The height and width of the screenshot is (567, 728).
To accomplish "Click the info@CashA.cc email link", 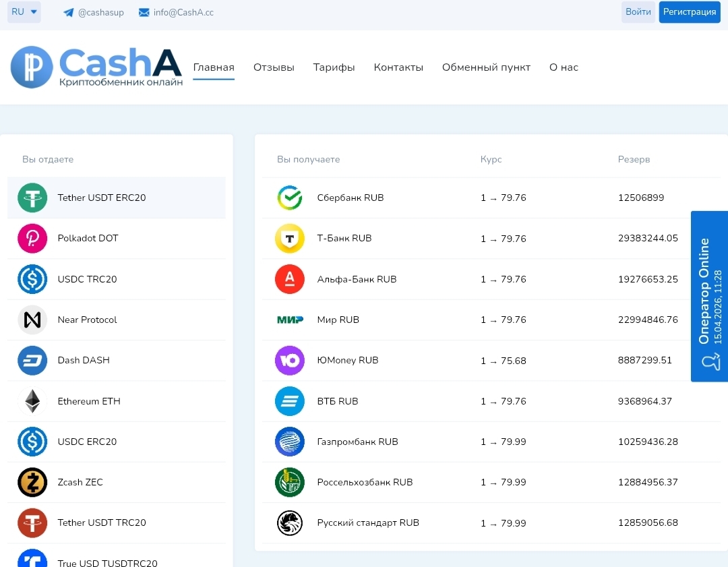I will pos(176,12).
